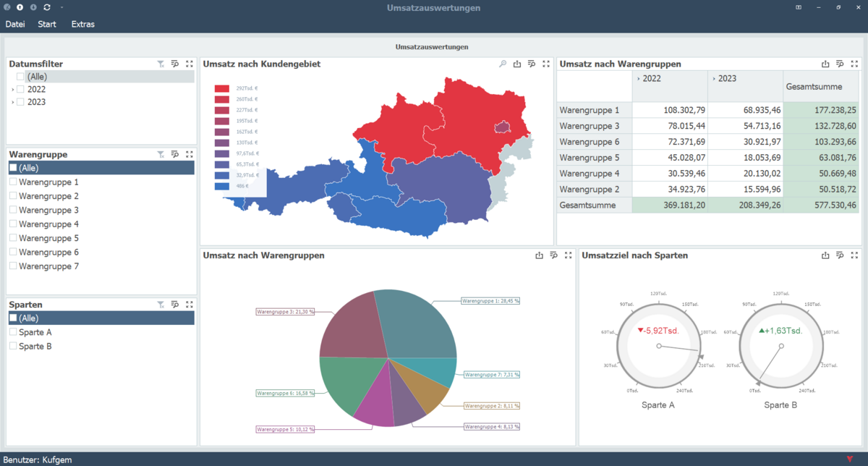This screenshot has height=466, width=868.
Task: Open the quick access toolbar dropdown arrow
Action: 61,7
